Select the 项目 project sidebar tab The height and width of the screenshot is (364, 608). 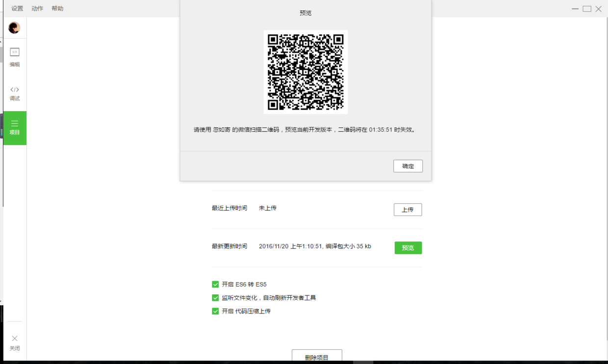(15, 128)
